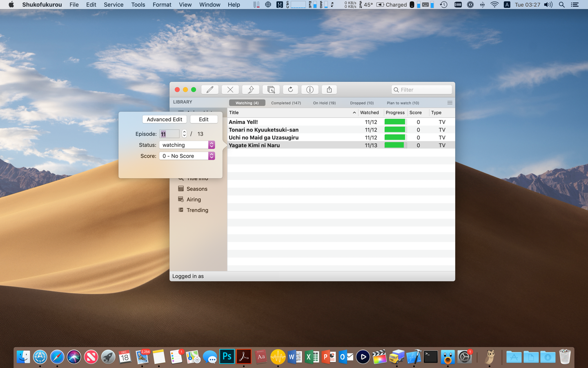This screenshot has height=368, width=588.
Task: Open the Trash in the dock
Action: click(x=565, y=357)
